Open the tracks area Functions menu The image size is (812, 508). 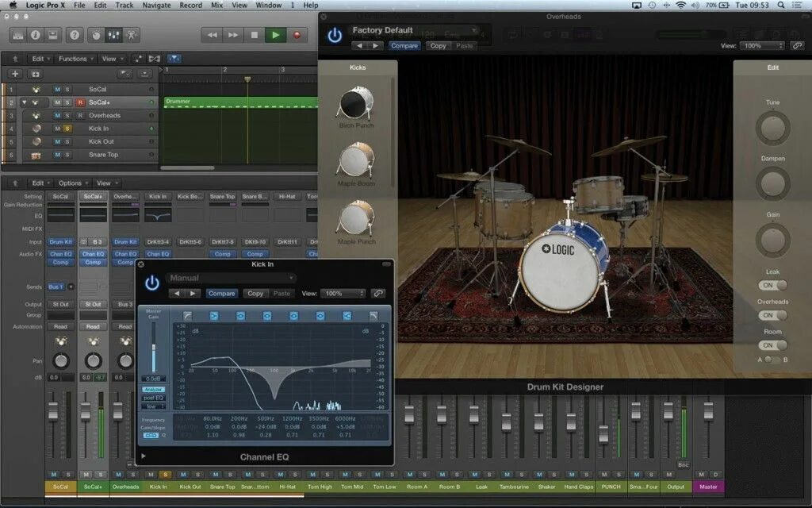click(x=75, y=59)
